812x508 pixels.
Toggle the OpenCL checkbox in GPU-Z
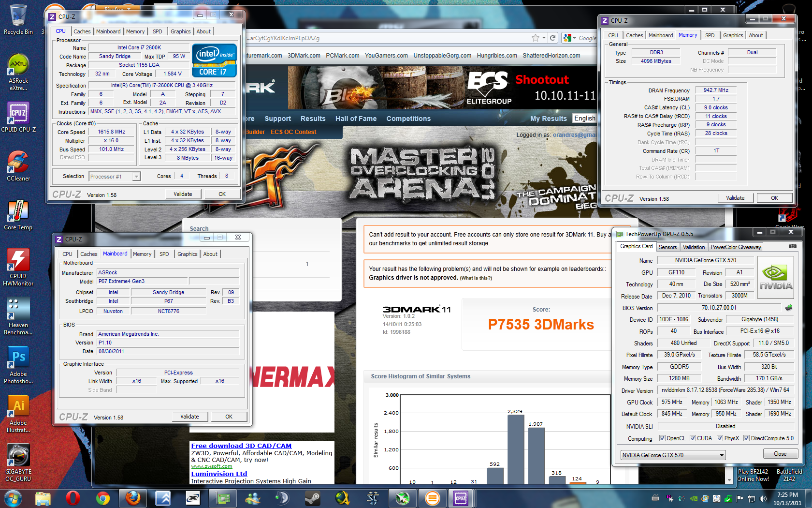pos(662,438)
